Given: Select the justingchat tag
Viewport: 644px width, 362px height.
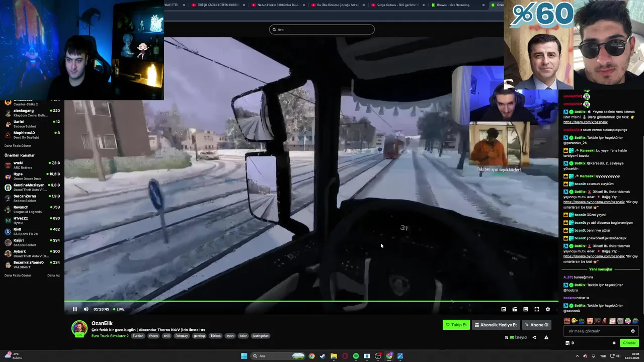Looking at the screenshot, I should click(x=261, y=336).
